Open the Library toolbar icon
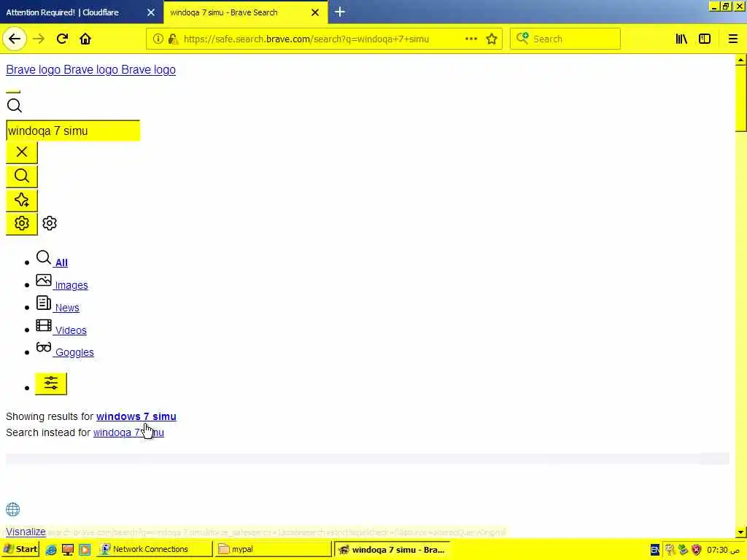Image resolution: width=747 pixels, height=560 pixels. point(682,39)
